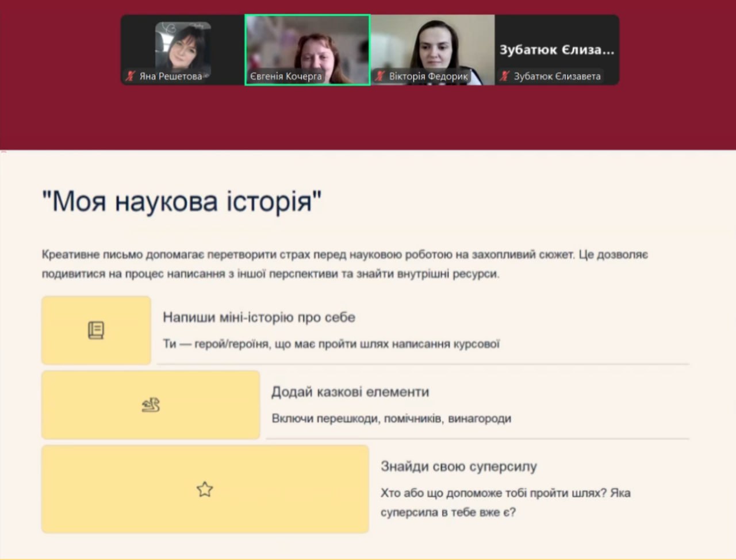Click the name label "Яна Решетова"

(x=171, y=76)
